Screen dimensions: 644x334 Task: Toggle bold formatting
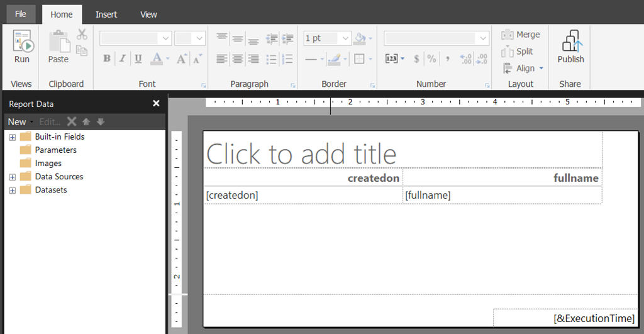tap(107, 58)
